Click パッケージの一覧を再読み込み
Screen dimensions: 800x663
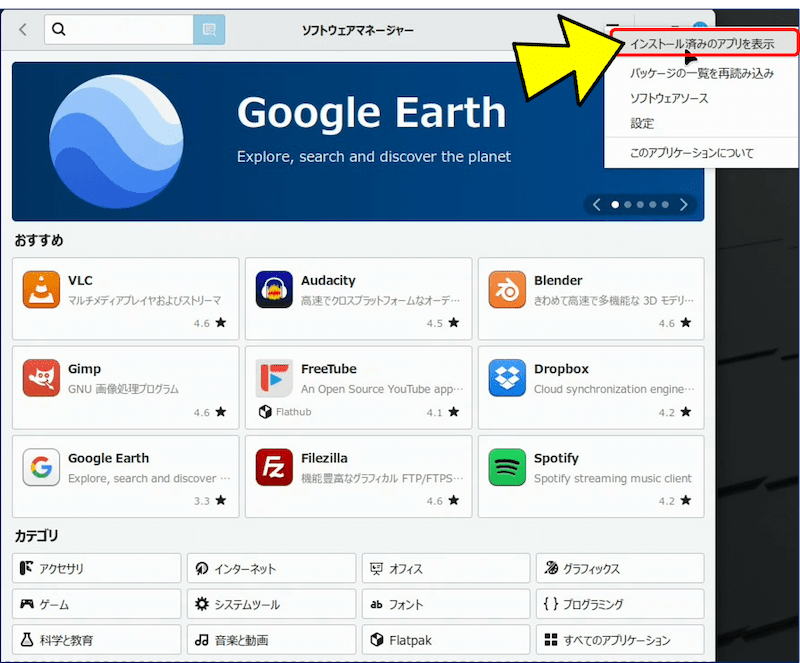[x=700, y=72]
